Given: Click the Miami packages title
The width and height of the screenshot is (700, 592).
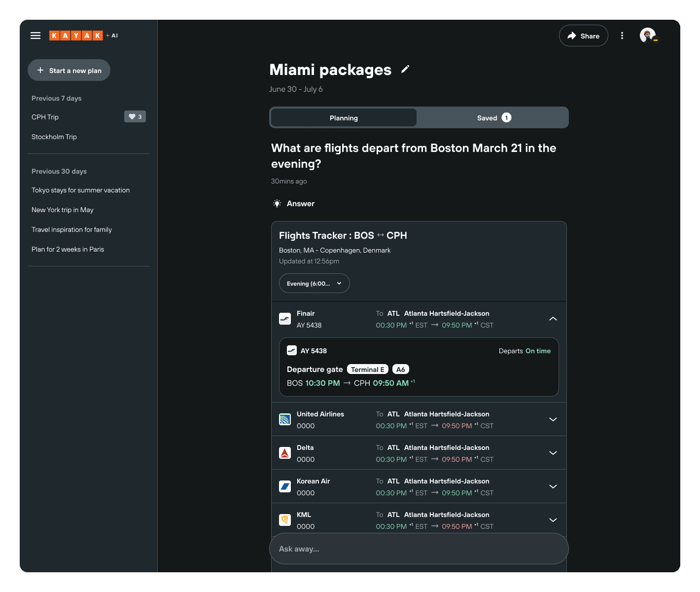Looking at the screenshot, I should pos(330,70).
